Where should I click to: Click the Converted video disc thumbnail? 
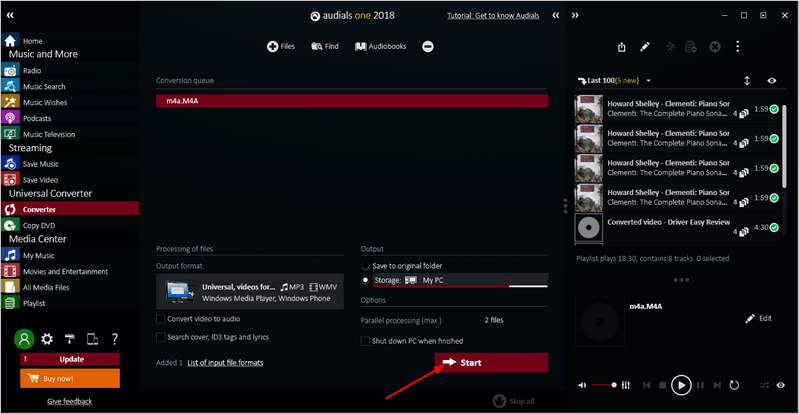coord(589,227)
